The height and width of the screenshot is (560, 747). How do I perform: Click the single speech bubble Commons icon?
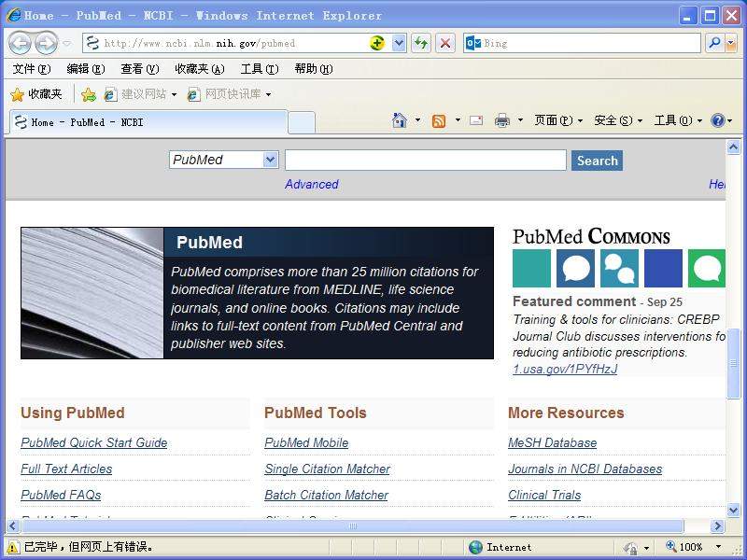[575, 268]
